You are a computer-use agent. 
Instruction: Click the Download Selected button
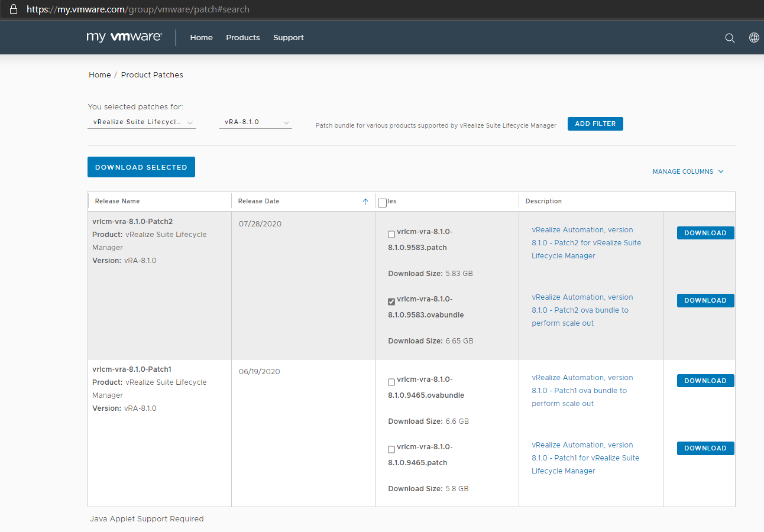pyautogui.click(x=141, y=167)
